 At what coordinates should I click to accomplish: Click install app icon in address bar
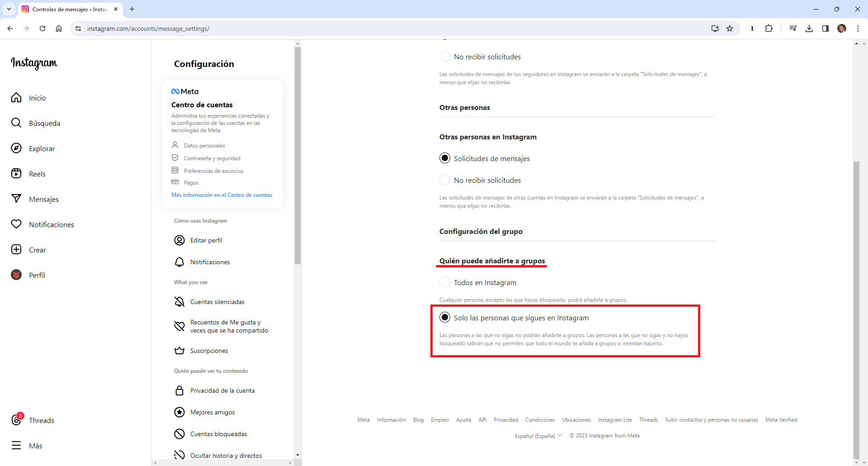pyautogui.click(x=715, y=29)
